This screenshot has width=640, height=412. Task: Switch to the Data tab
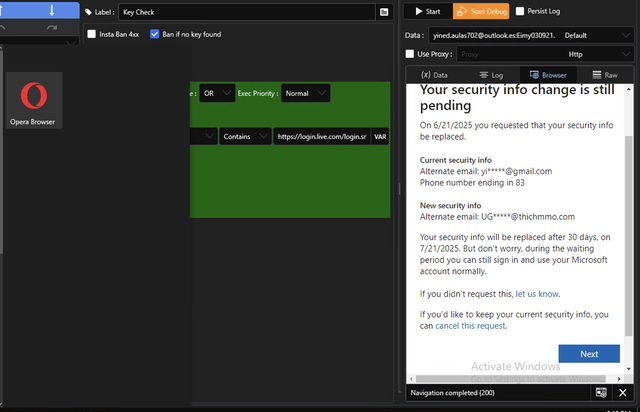pyautogui.click(x=434, y=75)
